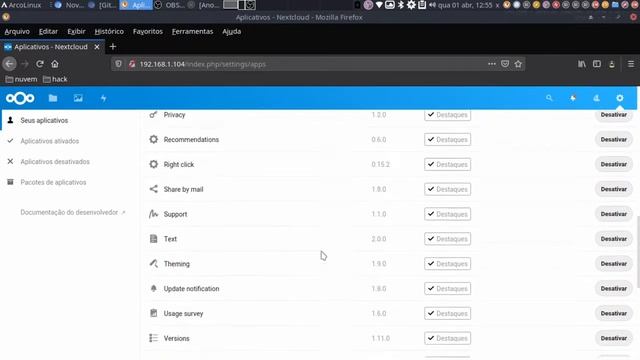The height and width of the screenshot is (360, 640).
Task: Open the Histórico menu
Action: [109, 31]
